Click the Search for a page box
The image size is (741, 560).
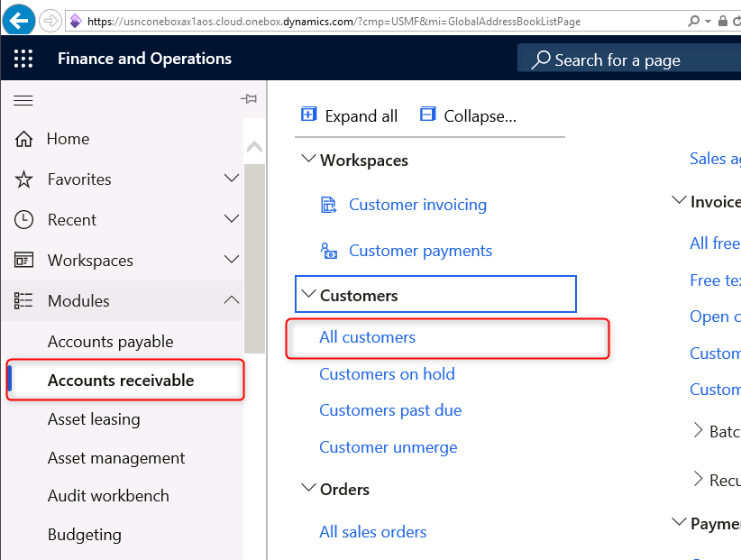coord(631,60)
